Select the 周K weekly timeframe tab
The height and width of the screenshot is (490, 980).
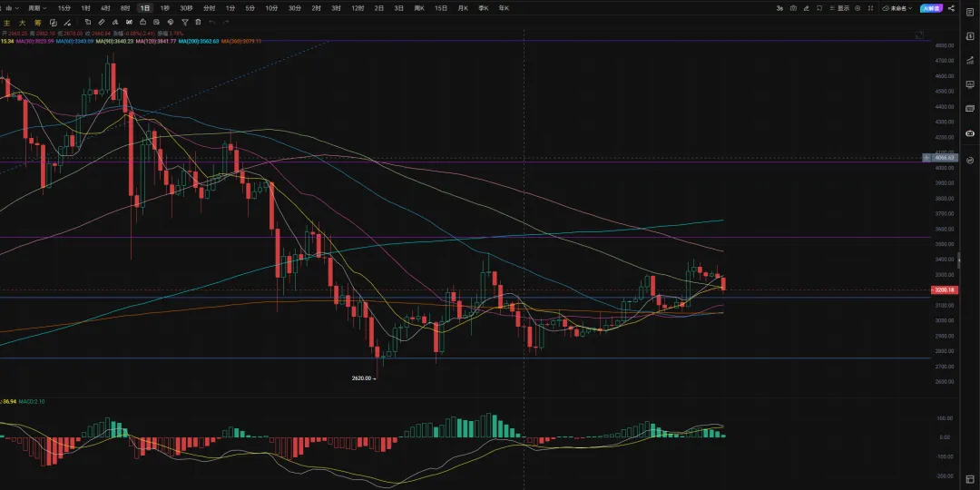(x=419, y=8)
